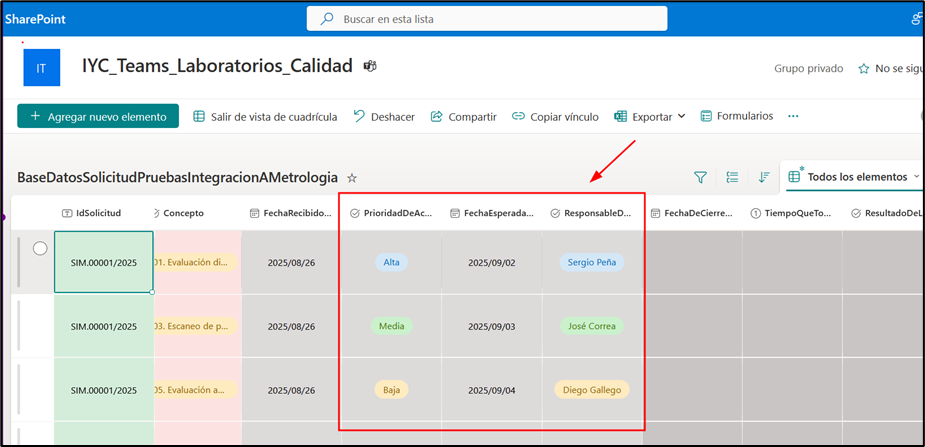Open the more options ellipsis in toolbar
The image size is (925, 447).
click(x=793, y=116)
